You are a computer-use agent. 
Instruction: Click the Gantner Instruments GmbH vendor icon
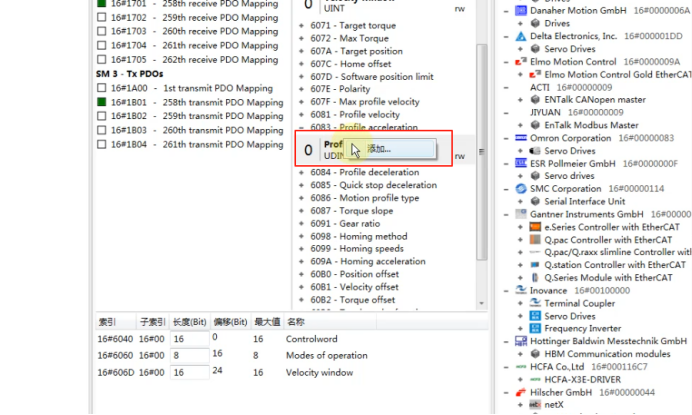[521, 215]
